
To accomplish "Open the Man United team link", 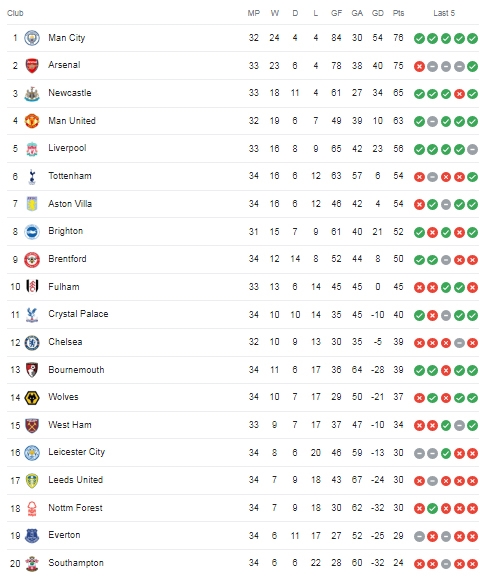I will (x=72, y=120).
